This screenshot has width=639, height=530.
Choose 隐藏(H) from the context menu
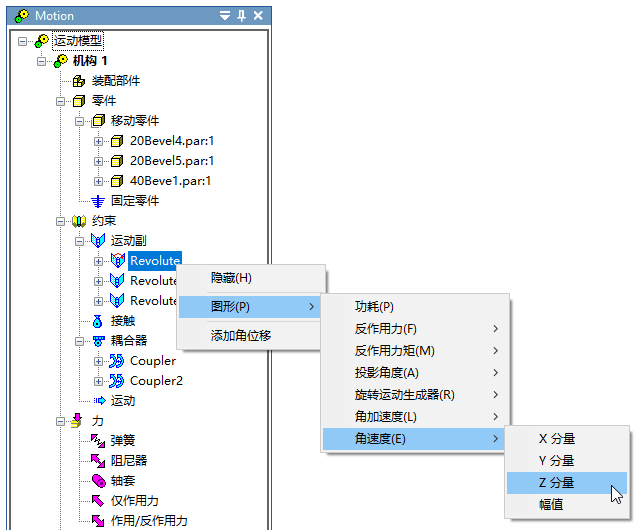click(x=251, y=278)
